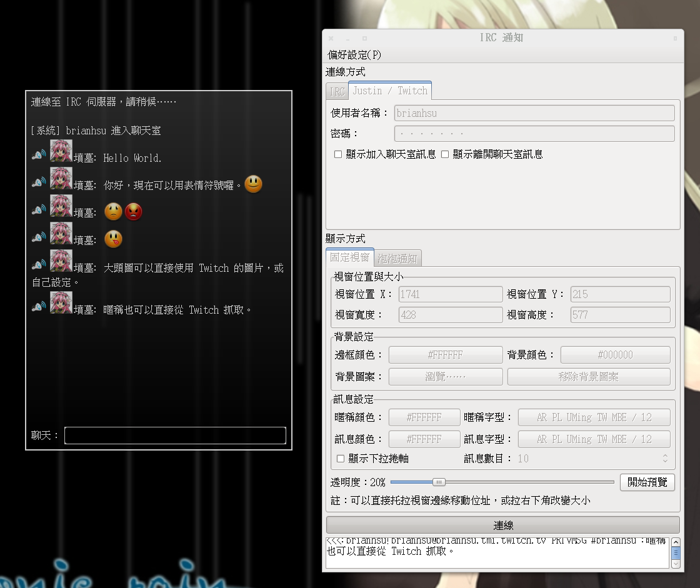Check the 顯示下拉捲軸 option
The image size is (700, 588).
[x=340, y=459]
